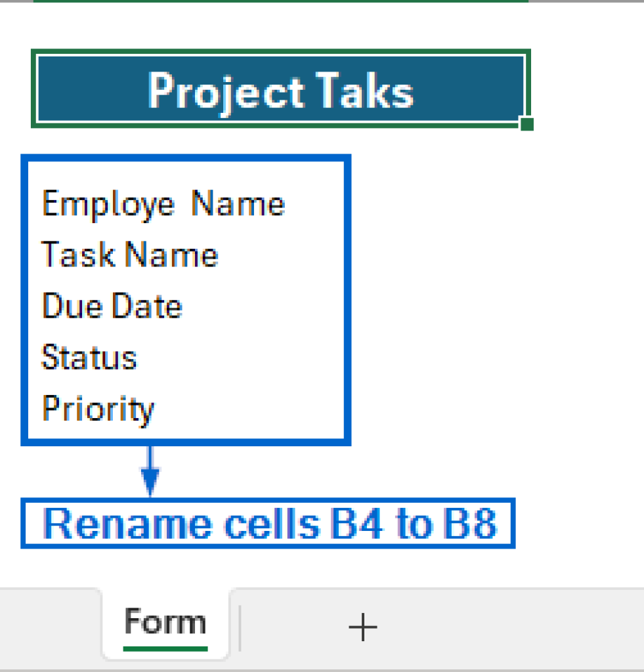Viewport: 644px width, 672px height.
Task: Click the plus icon to add new sheet
Action: [x=362, y=627]
